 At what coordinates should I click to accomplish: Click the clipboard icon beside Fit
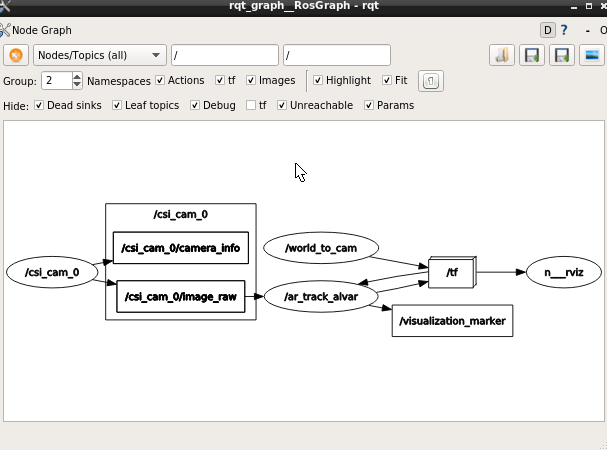(430, 81)
